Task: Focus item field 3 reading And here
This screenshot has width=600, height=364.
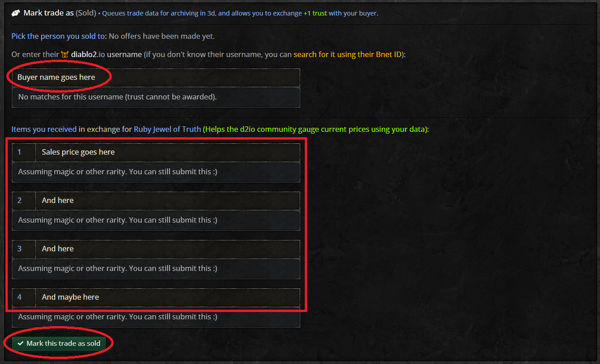Action: [x=168, y=249]
